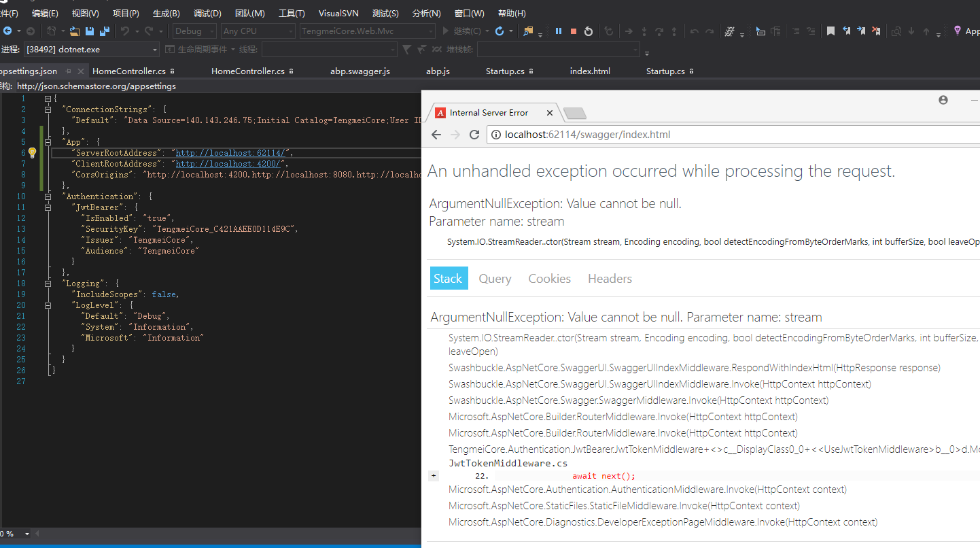The image size is (980, 548).
Task: Enable the filter icon in debug location toolbar
Action: tap(406, 49)
